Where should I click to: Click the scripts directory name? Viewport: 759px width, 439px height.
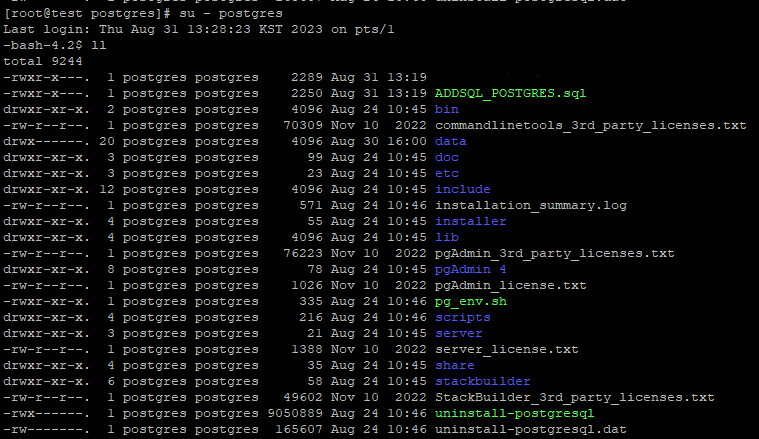tap(463, 317)
